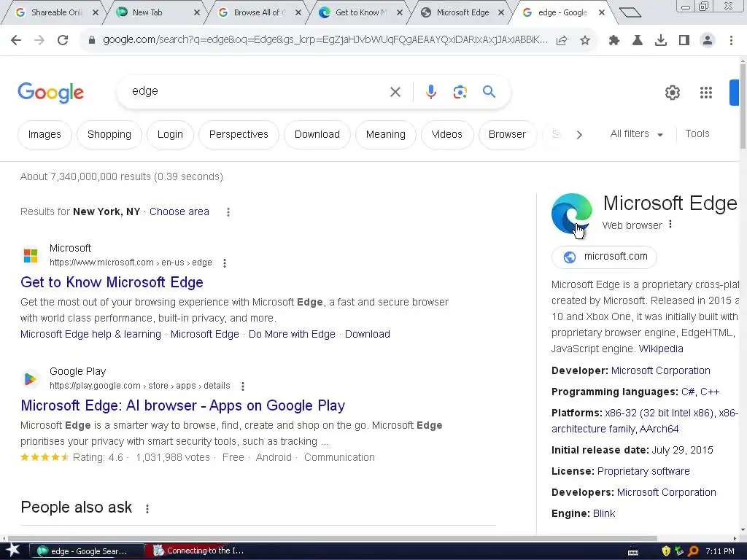
Task: Click the keyboard icon in system tray
Action: tap(633, 552)
